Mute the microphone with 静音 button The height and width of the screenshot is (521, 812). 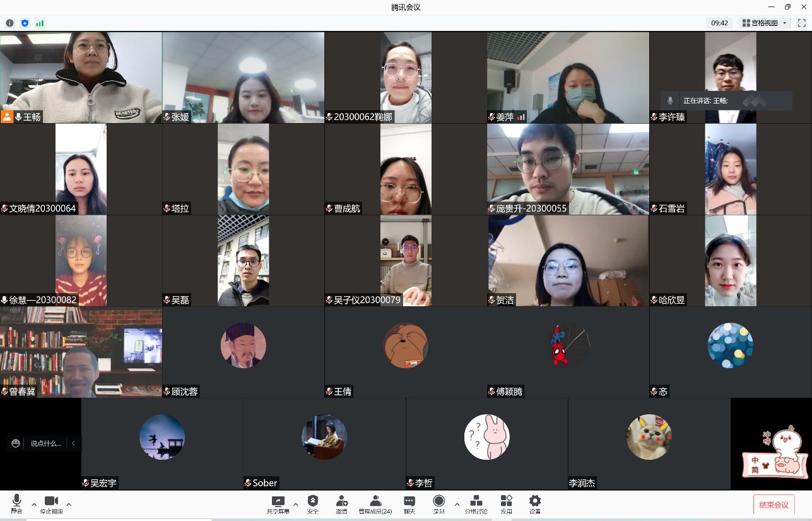pyautogui.click(x=16, y=503)
